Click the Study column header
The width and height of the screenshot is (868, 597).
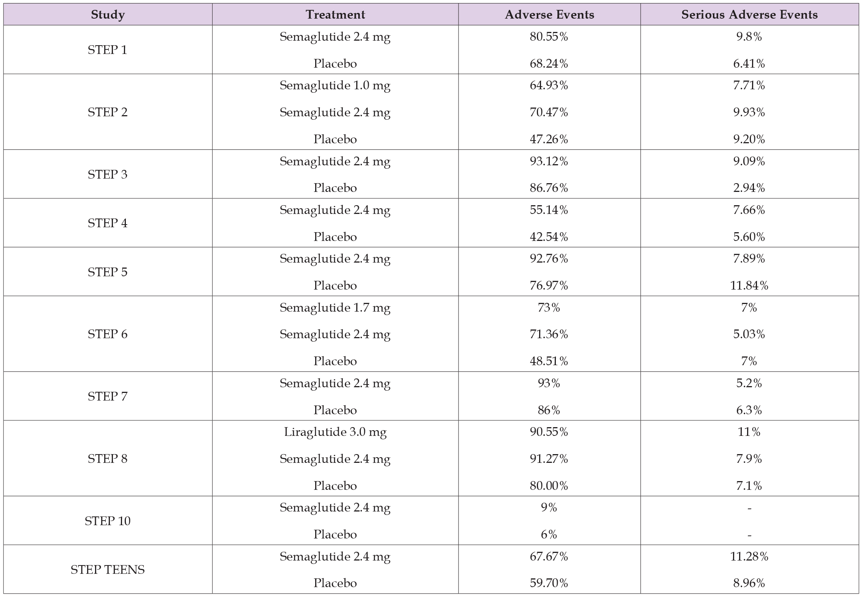(108, 15)
